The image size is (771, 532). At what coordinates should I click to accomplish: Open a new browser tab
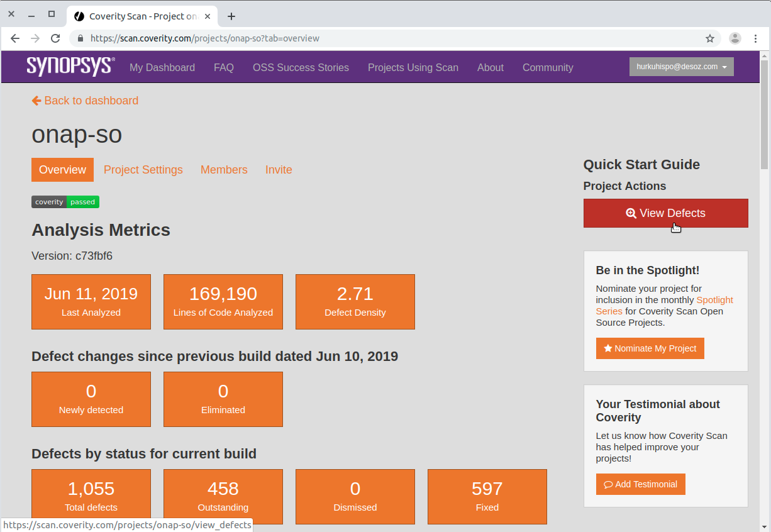click(231, 16)
